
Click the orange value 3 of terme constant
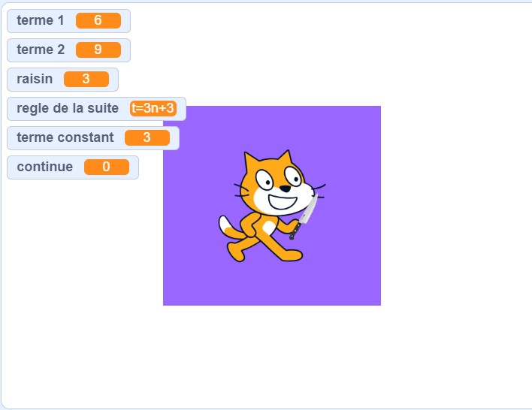pyautogui.click(x=147, y=137)
